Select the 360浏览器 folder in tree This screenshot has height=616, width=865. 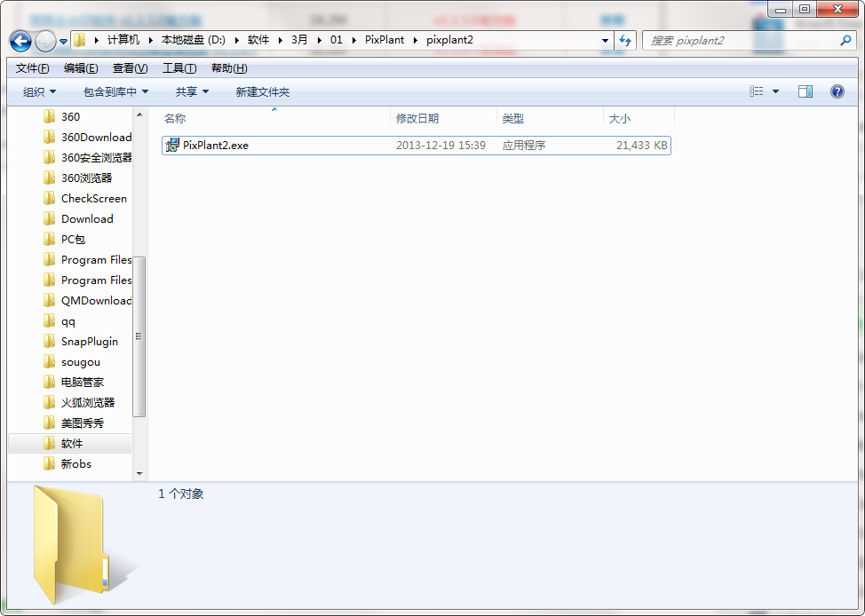[87, 178]
